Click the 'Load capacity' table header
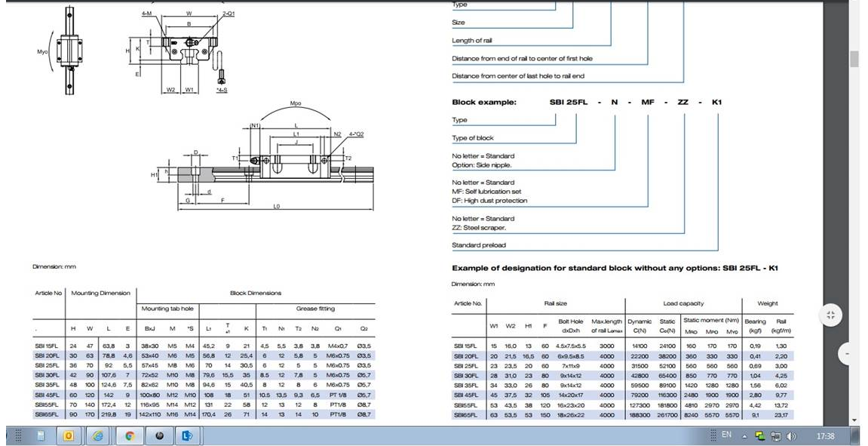Viewport: 868px width, 446px height. pyautogui.click(x=684, y=303)
